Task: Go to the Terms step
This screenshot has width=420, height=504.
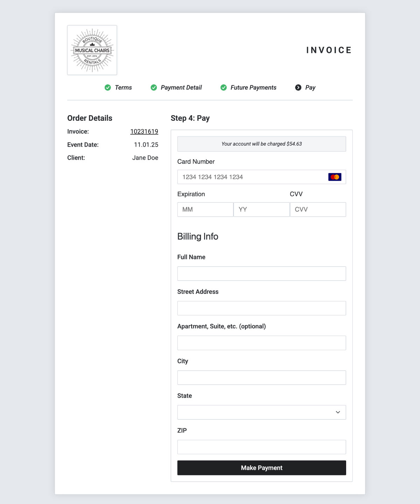Action: [x=123, y=87]
